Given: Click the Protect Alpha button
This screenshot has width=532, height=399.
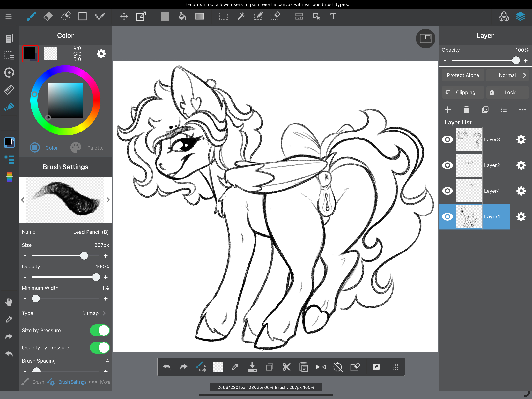Looking at the screenshot, I should pos(463,75).
